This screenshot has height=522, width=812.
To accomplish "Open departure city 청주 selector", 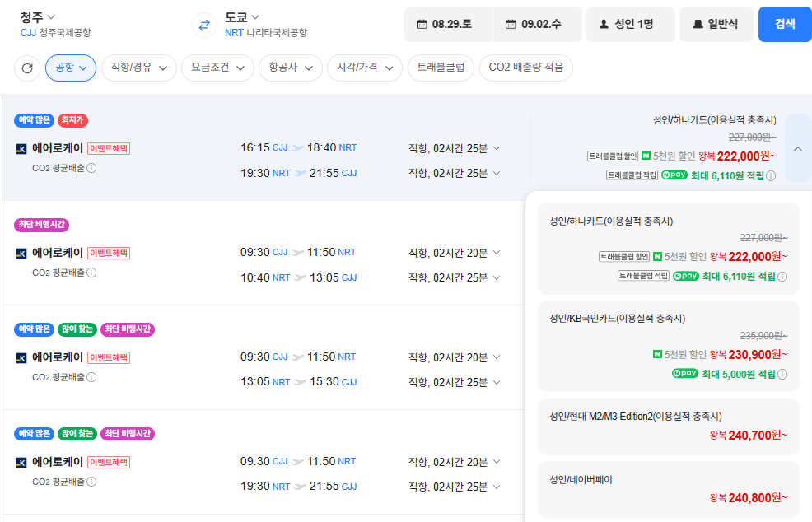I will click(37, 17).
